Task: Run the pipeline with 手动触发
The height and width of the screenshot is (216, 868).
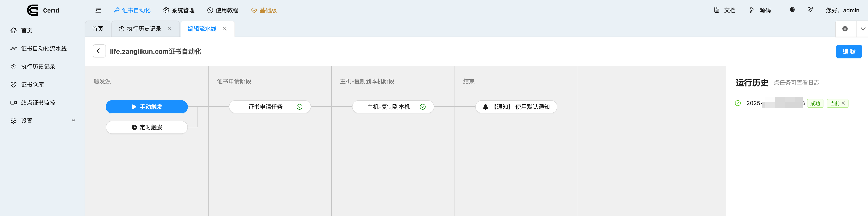Action: (x=147, y=107)
